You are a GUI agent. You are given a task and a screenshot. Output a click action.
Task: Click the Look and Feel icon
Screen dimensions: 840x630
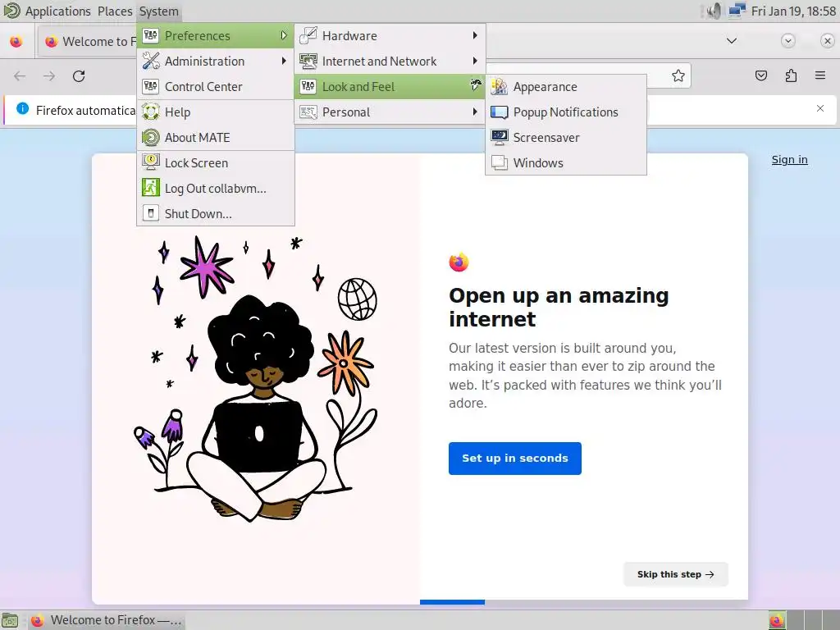coord(308,87)
